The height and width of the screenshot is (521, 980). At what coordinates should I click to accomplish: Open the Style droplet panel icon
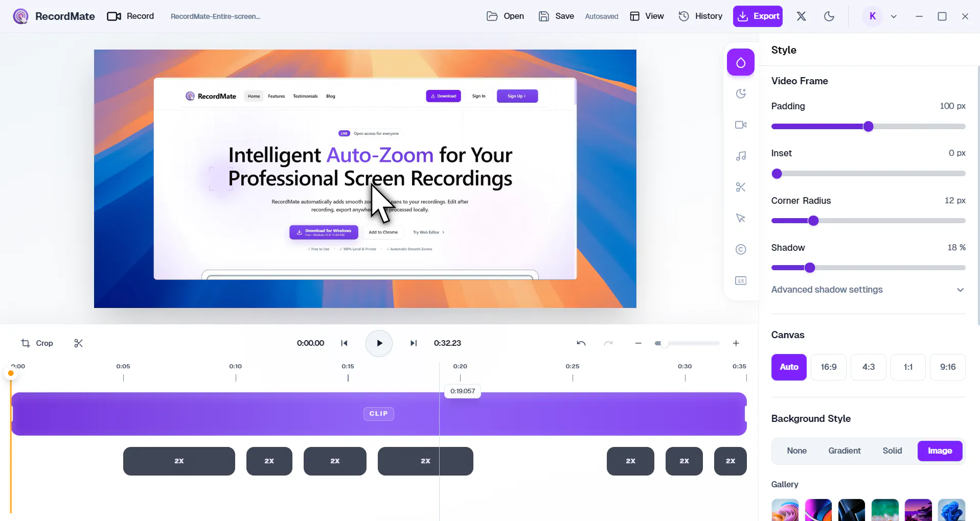[x=740, y=62]
